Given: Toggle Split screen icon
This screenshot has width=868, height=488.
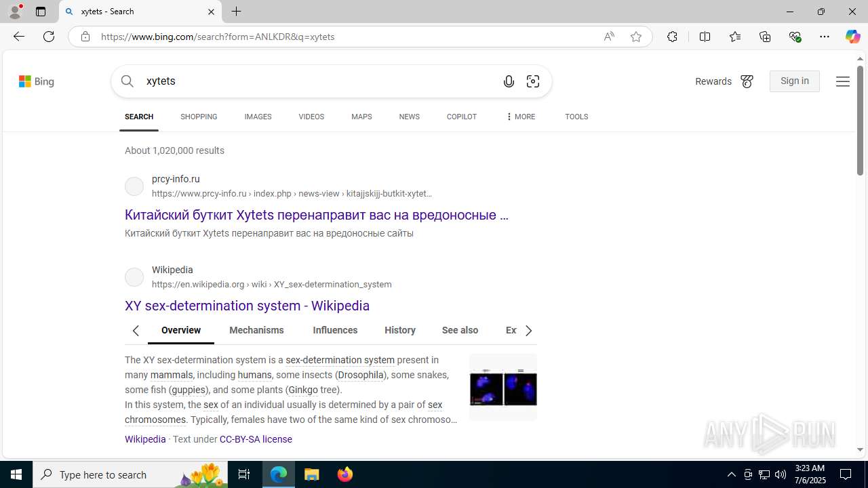Looking at the screenshot, I should point(705,37).
